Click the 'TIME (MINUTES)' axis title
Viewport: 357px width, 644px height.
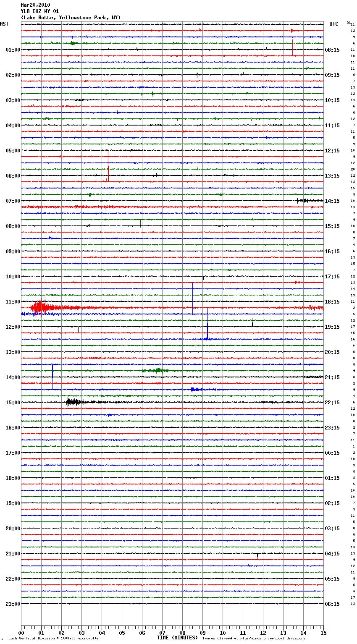[x=177, y=638]
